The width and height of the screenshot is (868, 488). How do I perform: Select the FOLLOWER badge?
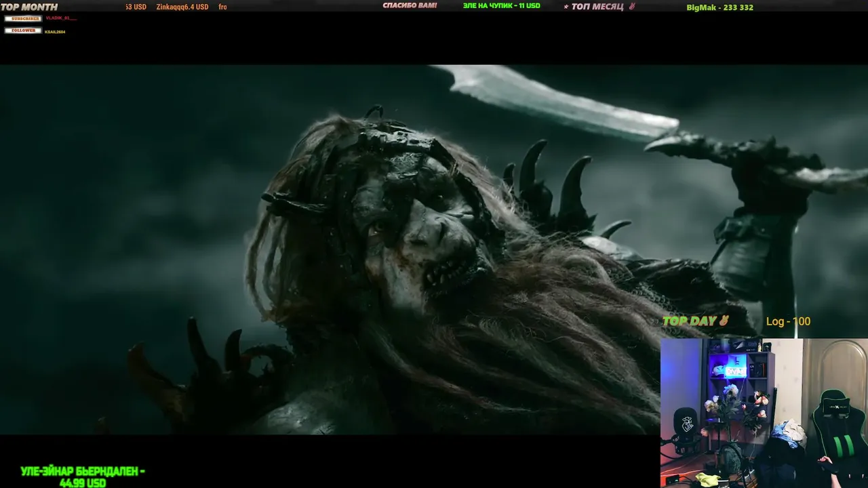(x=23, y=30)
